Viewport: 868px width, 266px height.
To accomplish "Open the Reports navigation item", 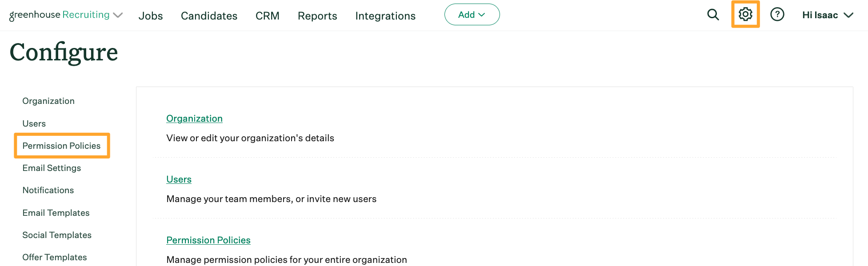I will point(317,16).
